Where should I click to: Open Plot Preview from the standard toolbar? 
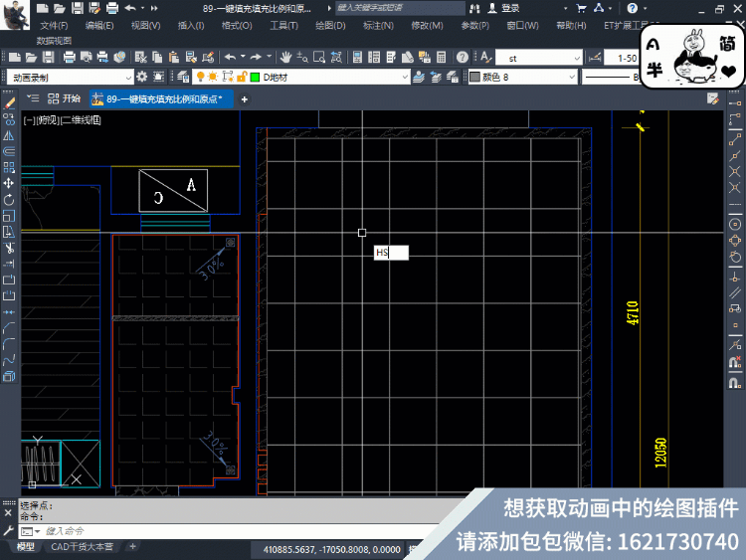[87, 58]
